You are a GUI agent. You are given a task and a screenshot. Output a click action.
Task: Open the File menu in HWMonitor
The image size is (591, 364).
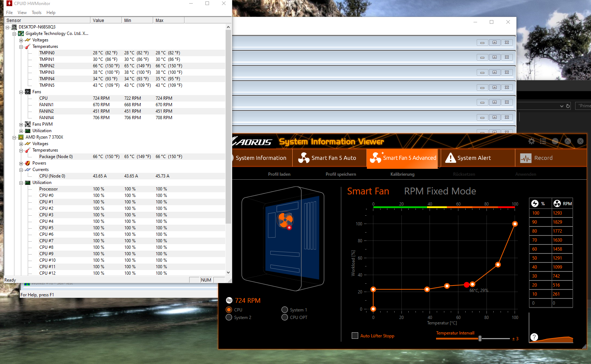click(9, 13)
